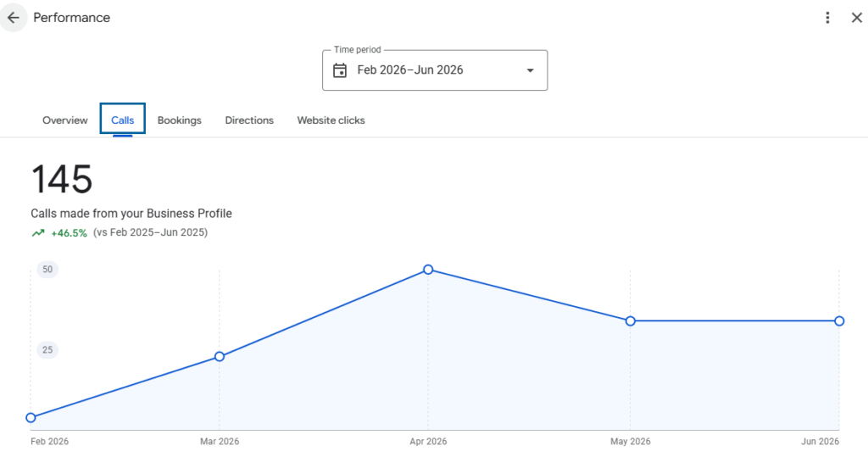This screenshot has width=868, height=457.
Task: Click the +46.5% change value
Action: pos(69,233)
